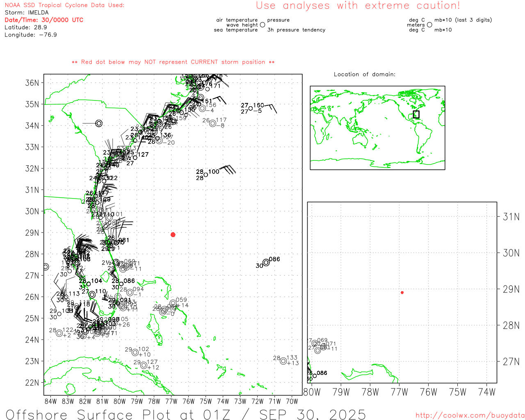Click the red storm position dot on main map

pyautogui.click(x=173, y=235)
